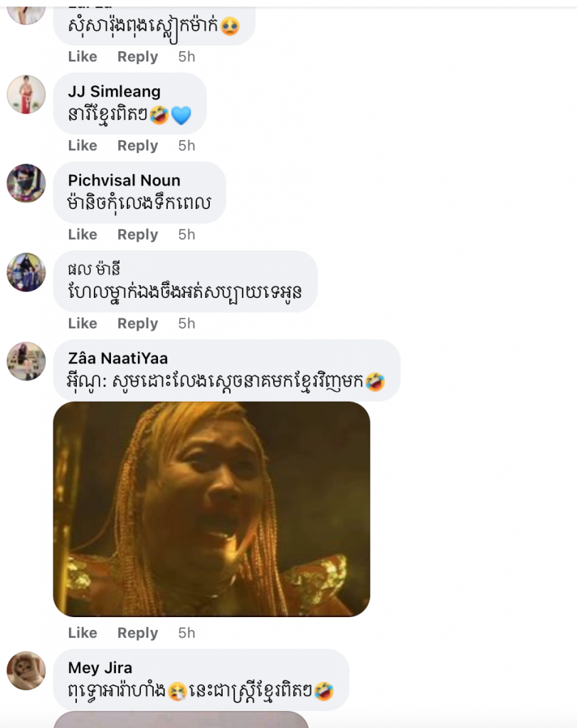Like Zâa NaatiYaa's image comment
Viewport: 577px width, 728px height.
click(83, 633)
